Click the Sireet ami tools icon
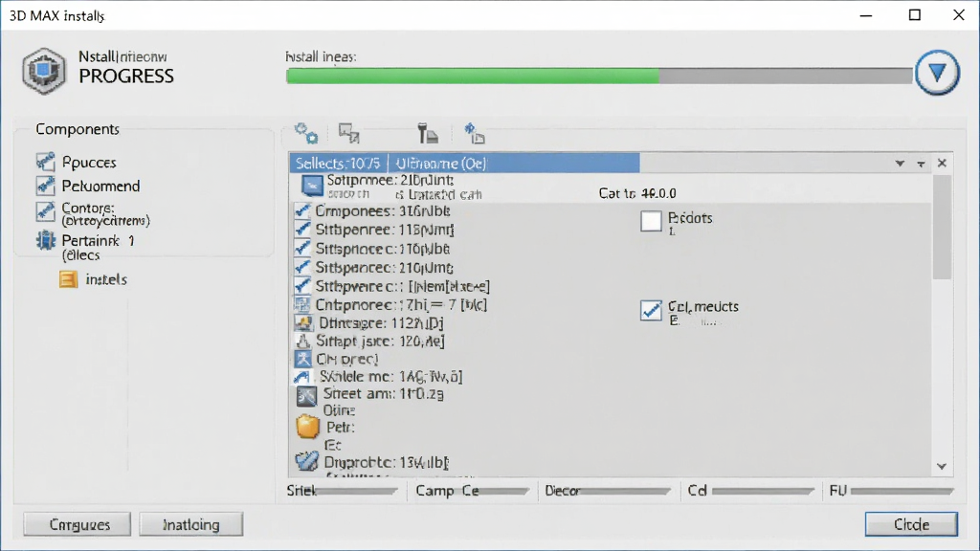Image resolution: width=980 pixels, height=551 pixels. click(306, 396)
